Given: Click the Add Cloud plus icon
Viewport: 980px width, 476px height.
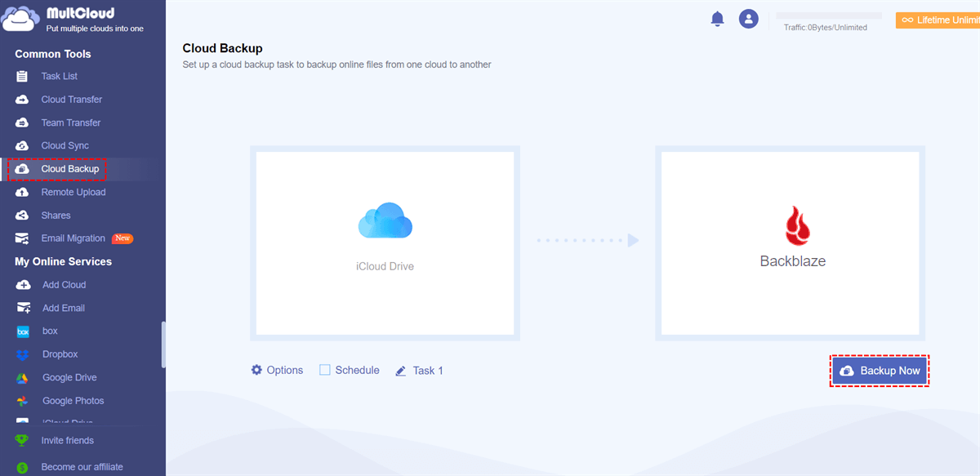Looking at the screenshot, I should coord(24,285).
